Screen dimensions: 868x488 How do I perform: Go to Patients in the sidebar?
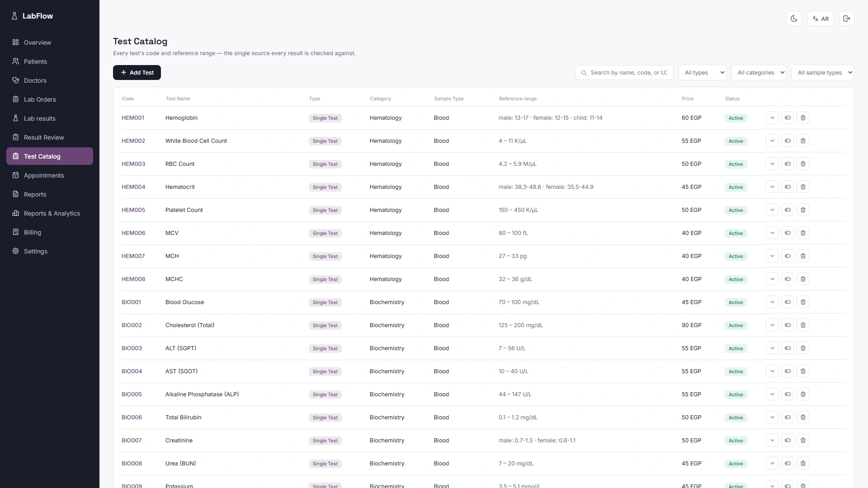tap(50, 61)
